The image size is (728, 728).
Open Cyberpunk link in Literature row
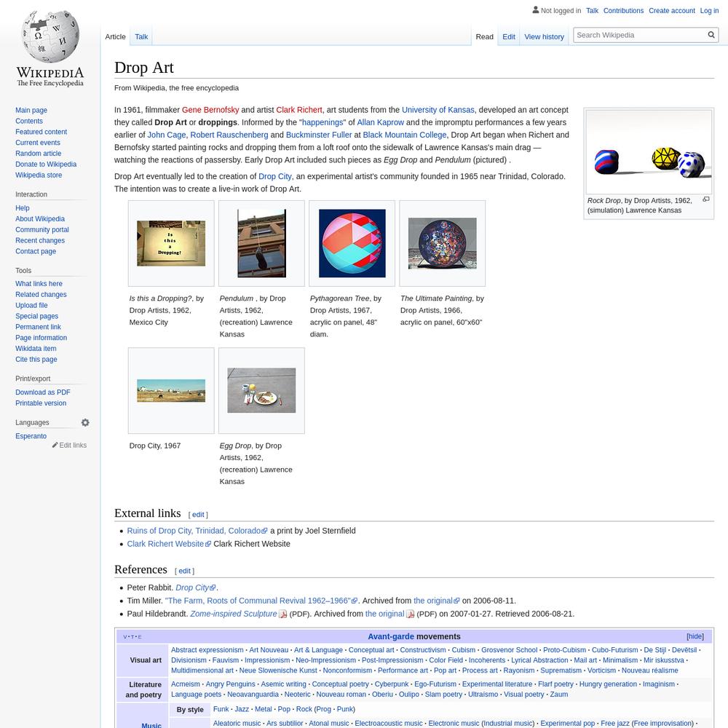point(392,684)
